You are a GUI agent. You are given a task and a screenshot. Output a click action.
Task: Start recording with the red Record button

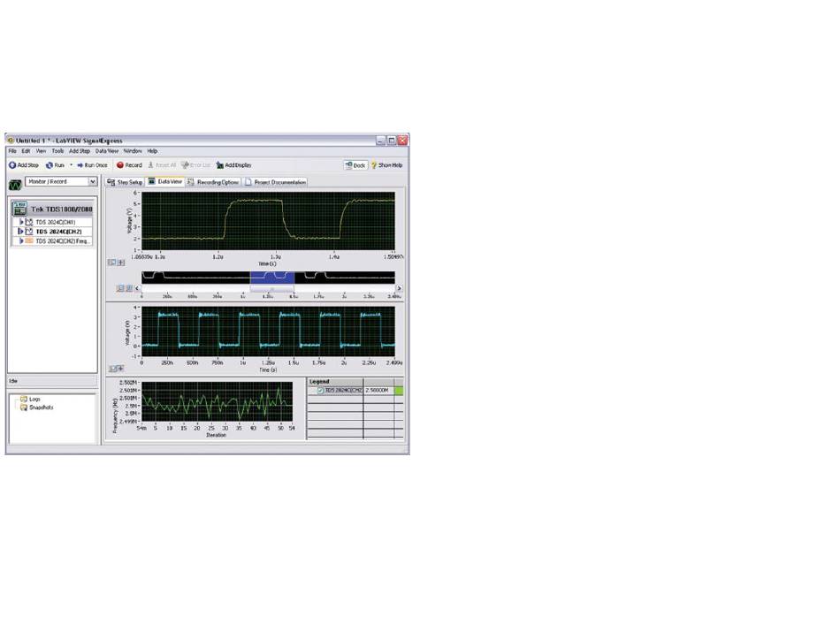(129, 165)
